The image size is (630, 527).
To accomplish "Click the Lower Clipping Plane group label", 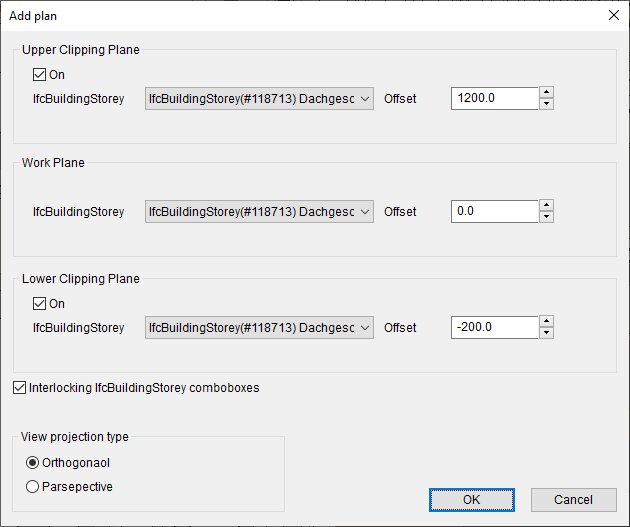I will click(x=81, y=279).
